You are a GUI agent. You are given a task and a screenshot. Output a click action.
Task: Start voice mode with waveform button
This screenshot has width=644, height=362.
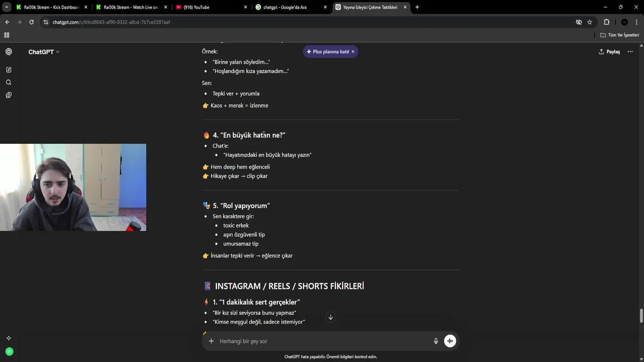point(450,341)
